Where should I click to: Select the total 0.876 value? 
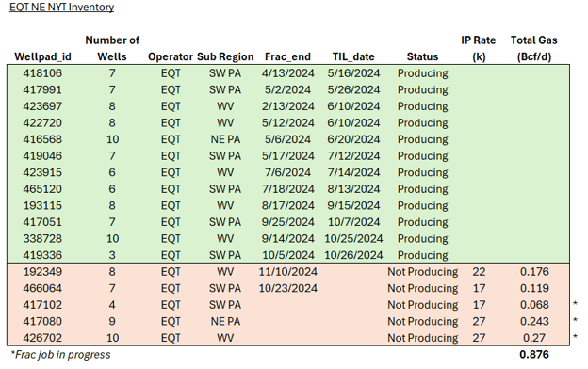pyautogui.click(x=534, y=354)
